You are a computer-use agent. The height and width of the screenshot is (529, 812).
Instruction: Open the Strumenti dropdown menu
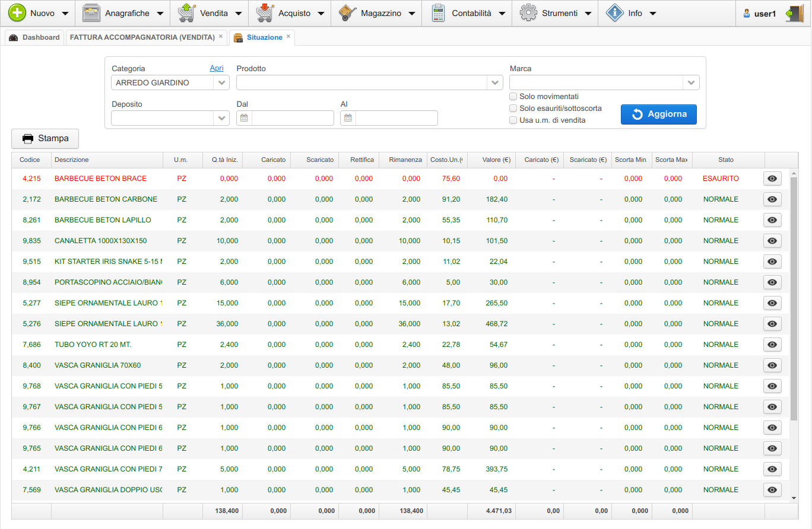point(588,14)
